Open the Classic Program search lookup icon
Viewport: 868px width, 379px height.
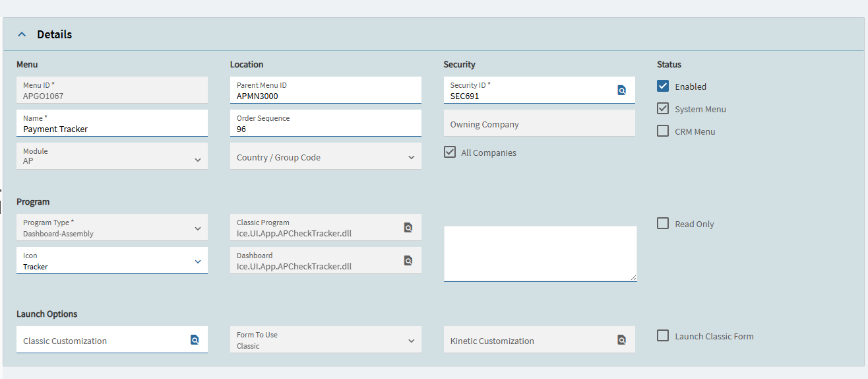[408, 228]
